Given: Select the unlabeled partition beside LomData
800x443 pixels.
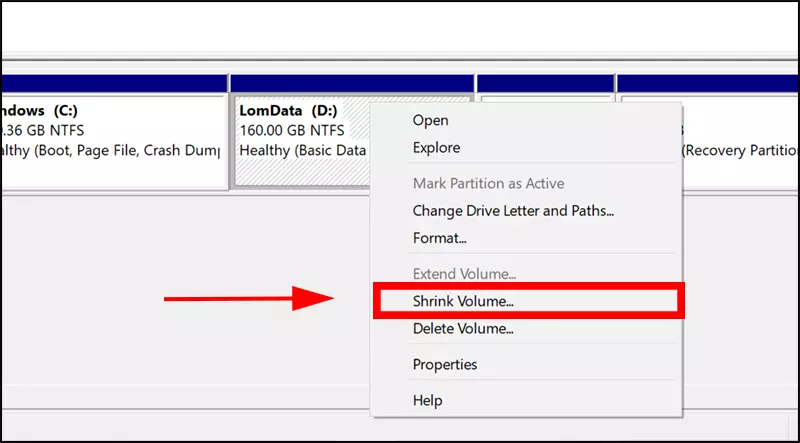Looking at the screenshot, I should tap(546, 98).
